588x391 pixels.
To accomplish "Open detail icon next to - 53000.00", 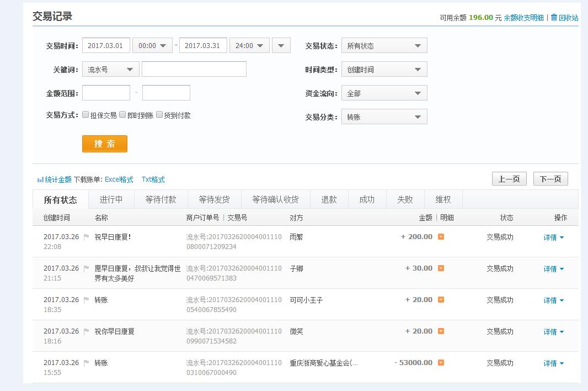I will pos(441,362).
